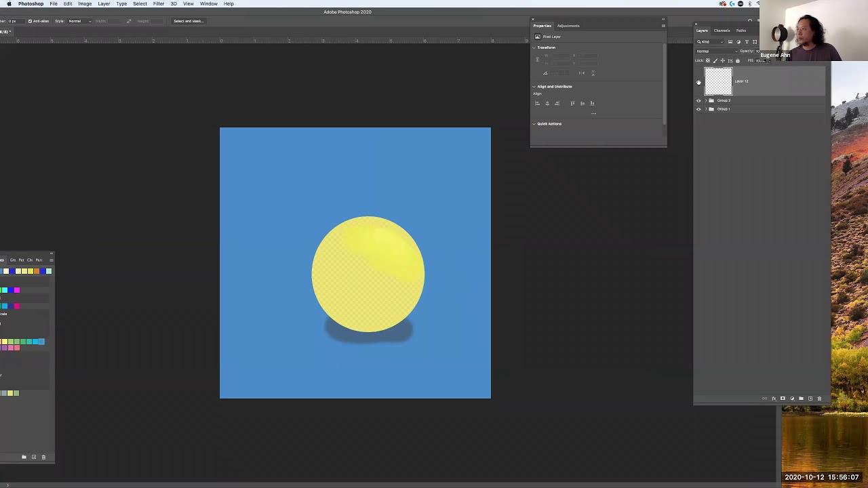
Task: Select the Properties tab
Action: pyautogui.click(x=542, y=26)
